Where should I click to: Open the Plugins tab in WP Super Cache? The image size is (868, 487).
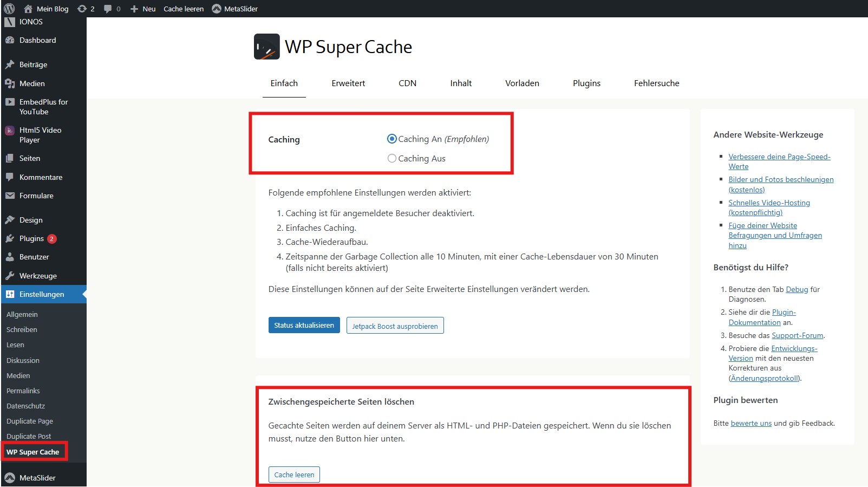[x=586, y=83]
